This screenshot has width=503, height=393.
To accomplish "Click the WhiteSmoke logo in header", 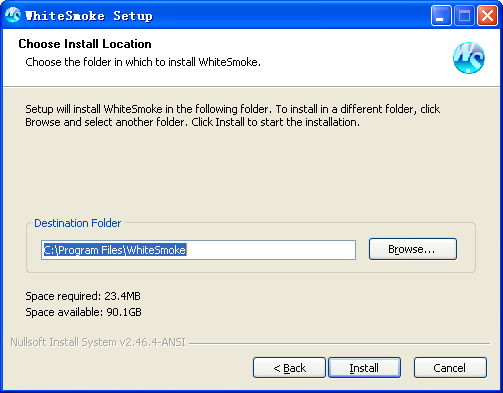I will (x=468, y=58).
